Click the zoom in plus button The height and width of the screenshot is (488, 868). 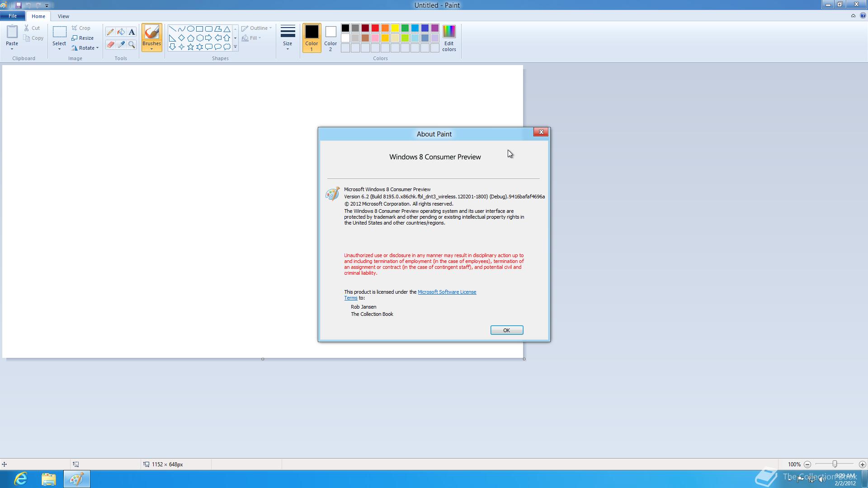[862, 465]
